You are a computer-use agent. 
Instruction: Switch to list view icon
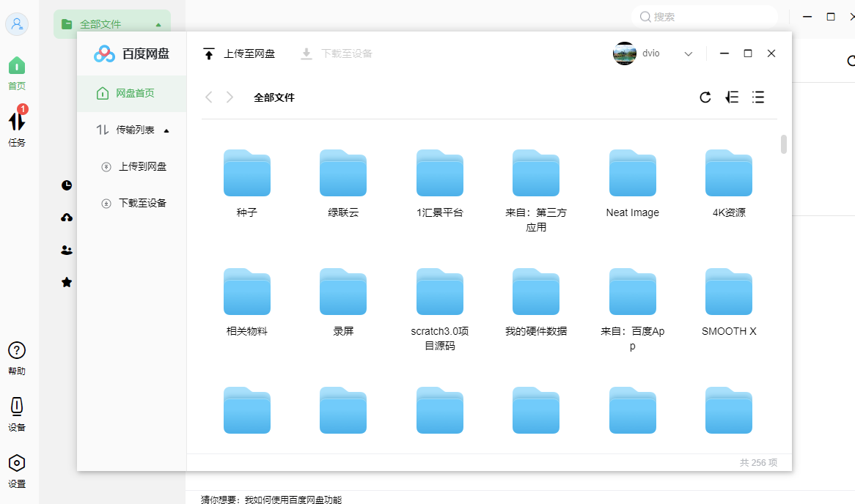coord(758,97)
